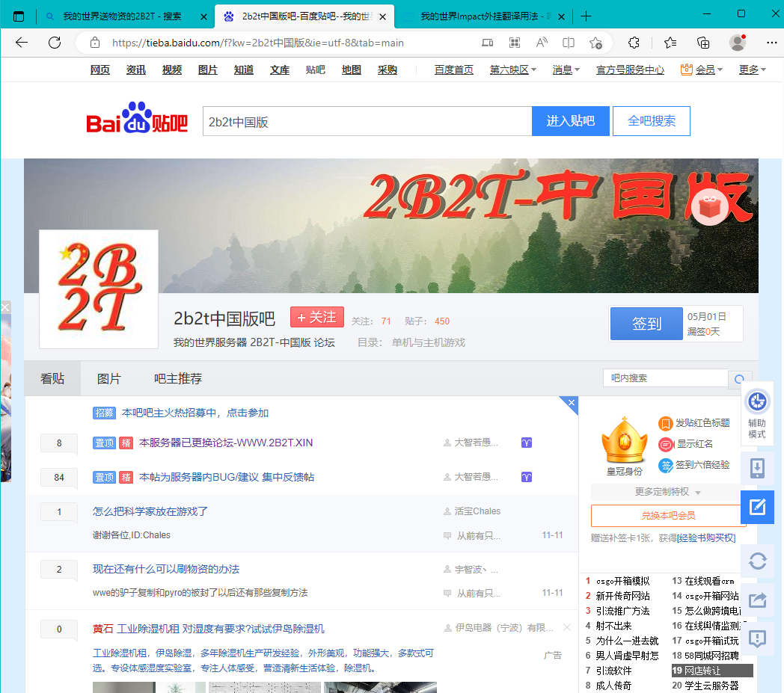
Task: Open post 怎么把科学家放在游戏了
Action: click(150, 511)
